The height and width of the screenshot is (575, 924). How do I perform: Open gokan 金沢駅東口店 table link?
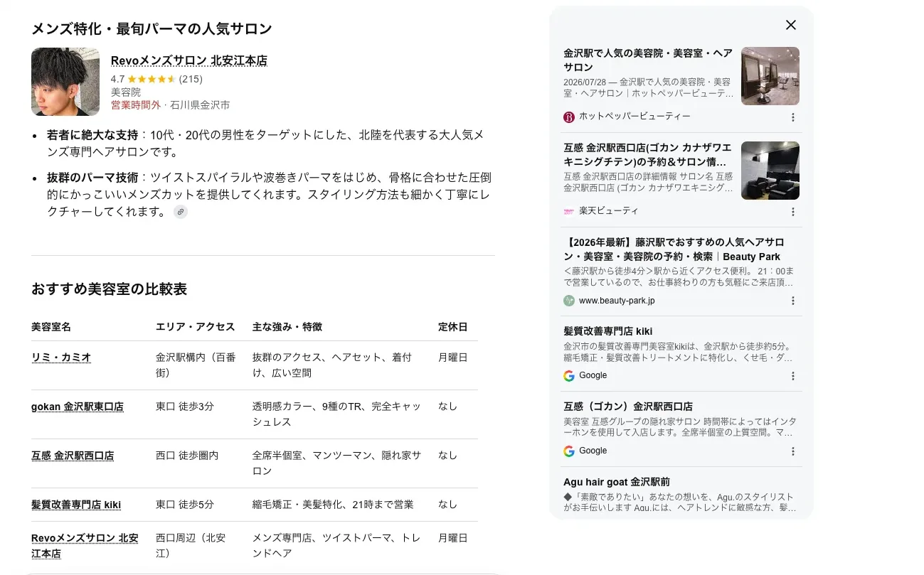tap(78, 407)
